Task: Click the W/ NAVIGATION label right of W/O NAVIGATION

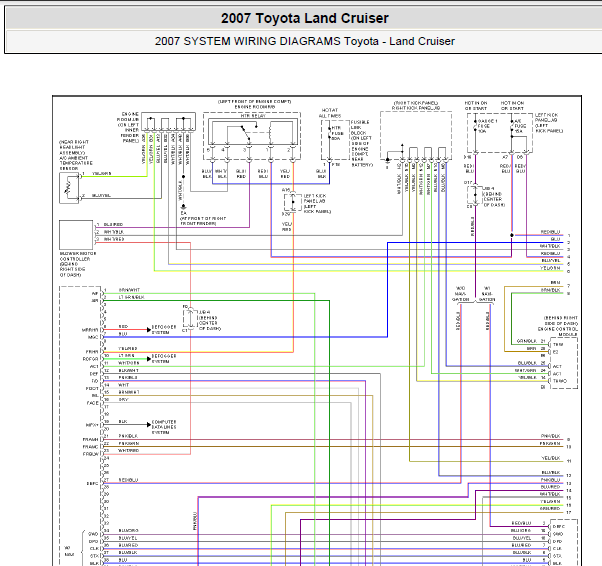Action: pyautogui.click(x=486, y=294)
